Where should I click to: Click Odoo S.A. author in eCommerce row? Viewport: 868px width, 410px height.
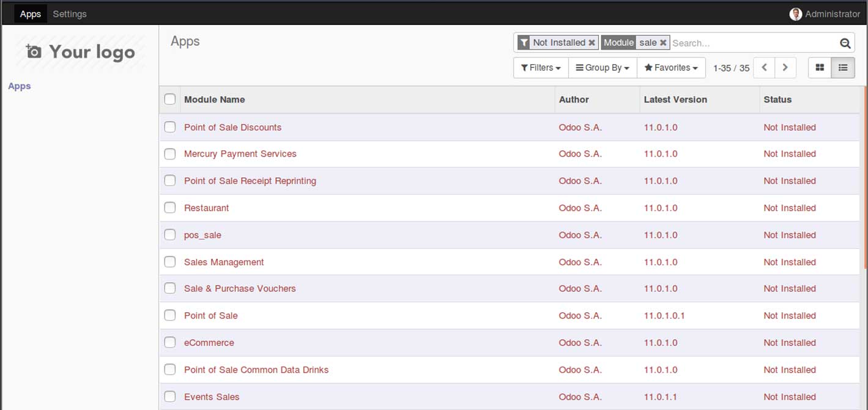pos(581,343)
